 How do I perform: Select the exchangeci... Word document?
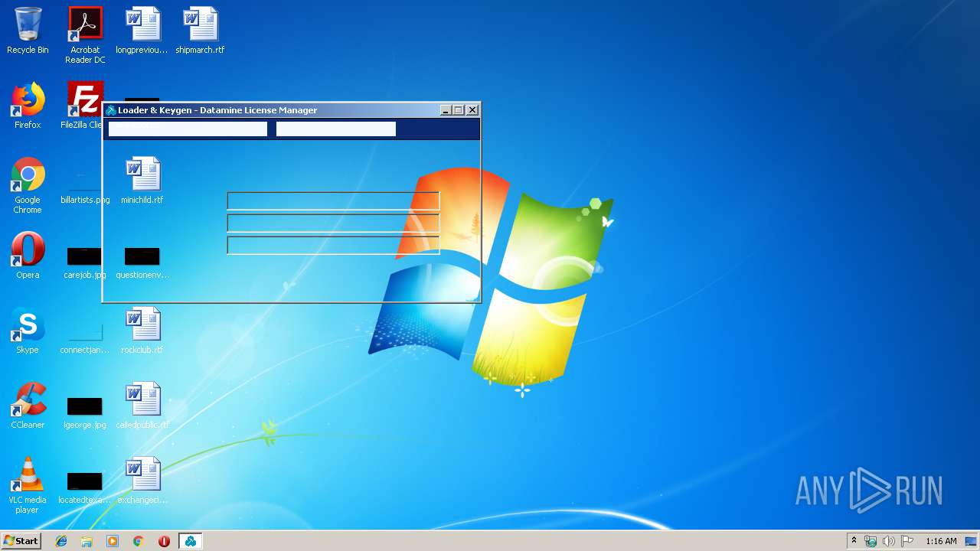click(142, 481)
